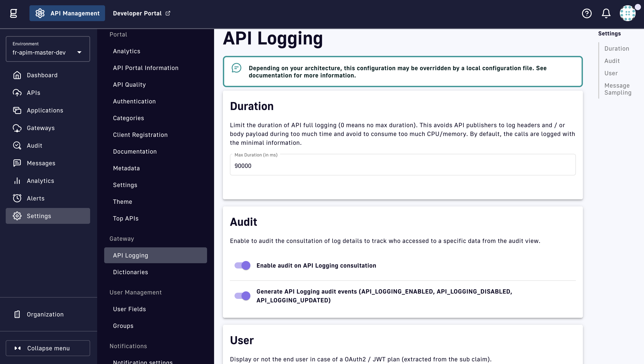Click the Gravitee logo icon
The image size is (644, 364).
13,13
